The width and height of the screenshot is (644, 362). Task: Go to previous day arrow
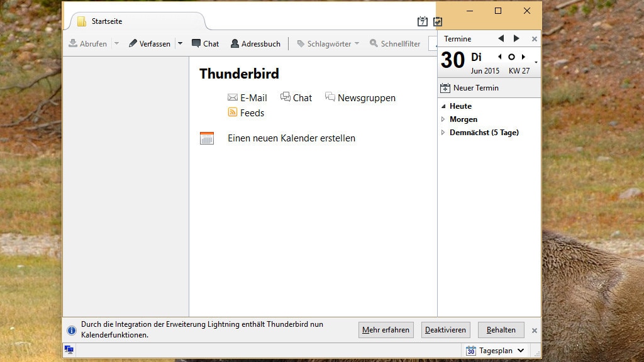click(500, 57)
